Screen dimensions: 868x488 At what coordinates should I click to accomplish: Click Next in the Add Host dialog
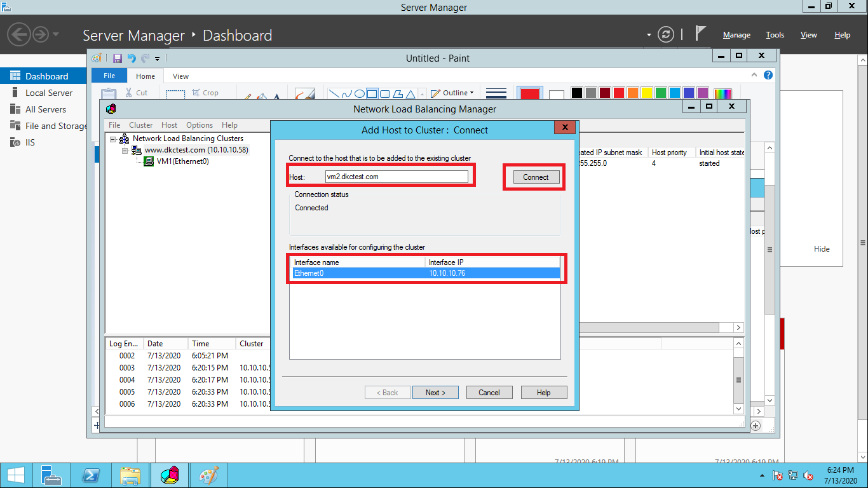tap(435, 393)
